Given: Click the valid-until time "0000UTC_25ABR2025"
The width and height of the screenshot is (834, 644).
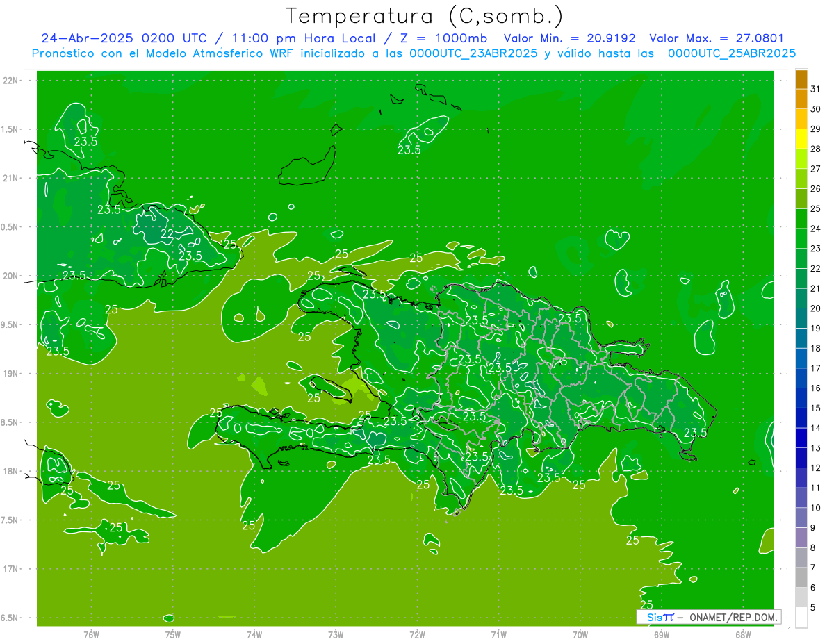Looking at the screenshot, I should pyautogui.click(x=732, y=53).
